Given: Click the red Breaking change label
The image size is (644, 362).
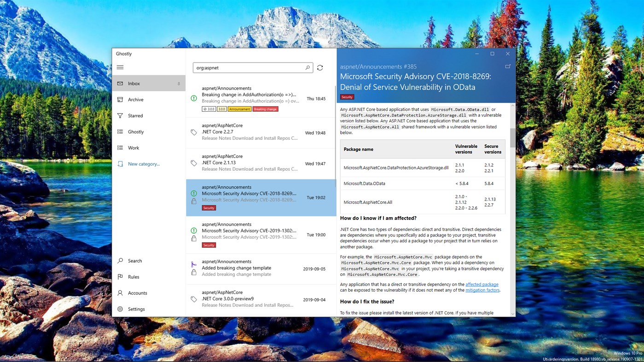Looking at the screenshot, I should 266,109.
